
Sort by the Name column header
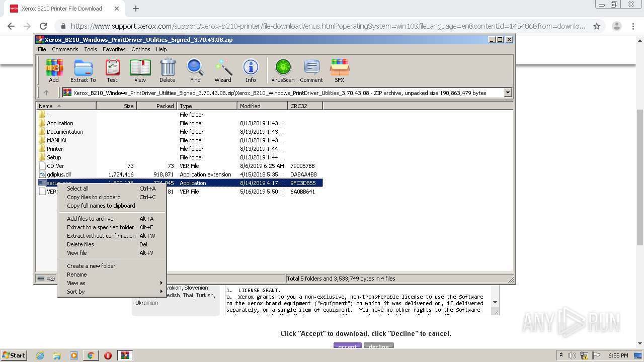point(66,106)
